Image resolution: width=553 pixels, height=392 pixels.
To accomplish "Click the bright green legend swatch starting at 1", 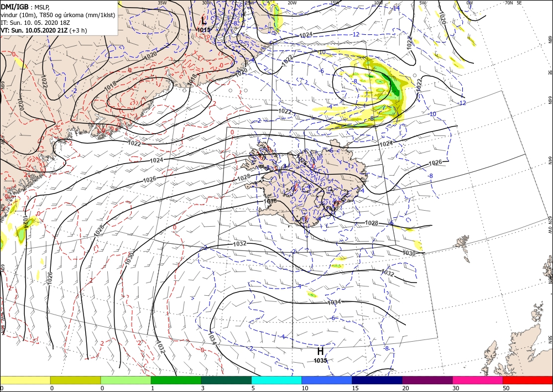I will 176,380.
